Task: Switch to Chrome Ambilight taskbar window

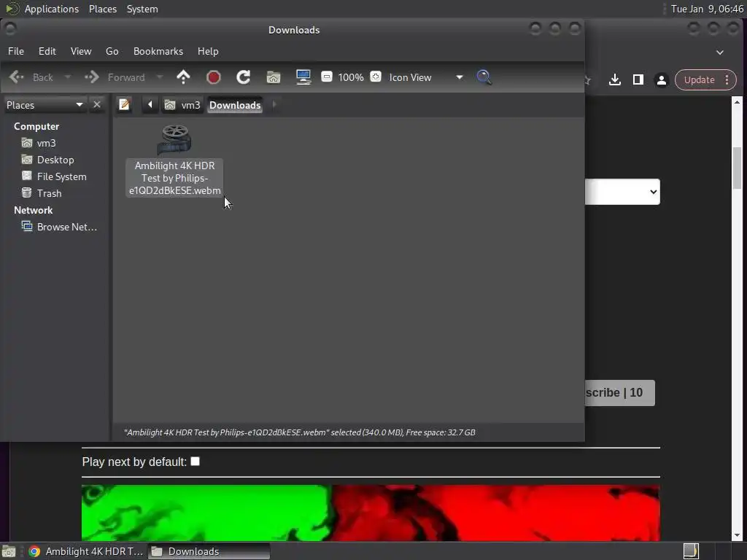Action: 86,551
